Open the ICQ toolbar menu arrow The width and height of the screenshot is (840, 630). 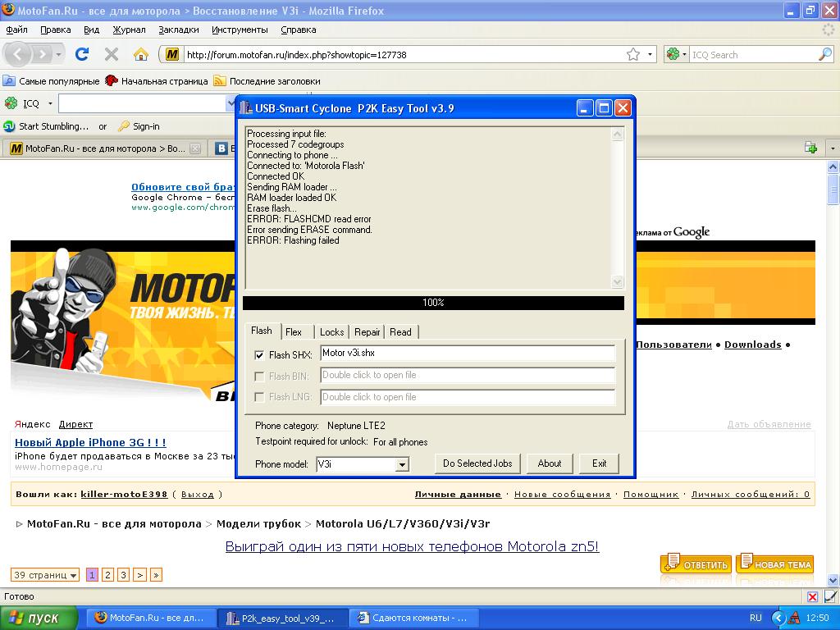50,103
